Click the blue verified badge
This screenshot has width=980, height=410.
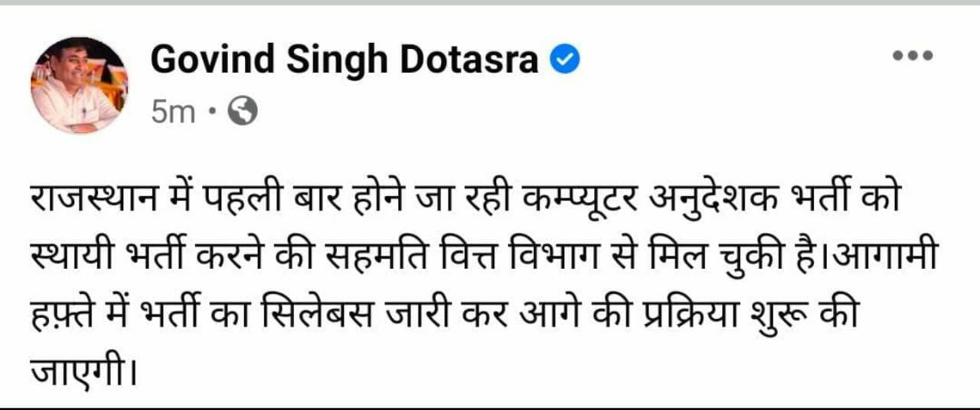565,59
